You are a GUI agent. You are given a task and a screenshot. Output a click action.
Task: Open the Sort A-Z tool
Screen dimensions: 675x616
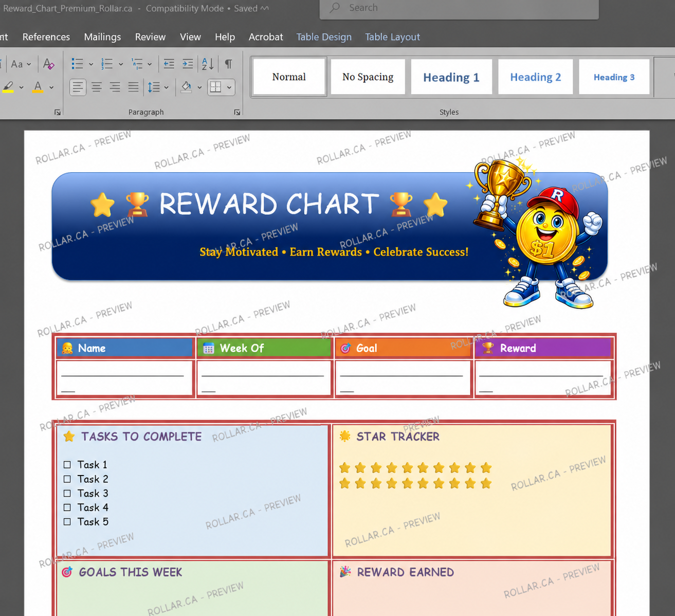click(x=208, y=64)
